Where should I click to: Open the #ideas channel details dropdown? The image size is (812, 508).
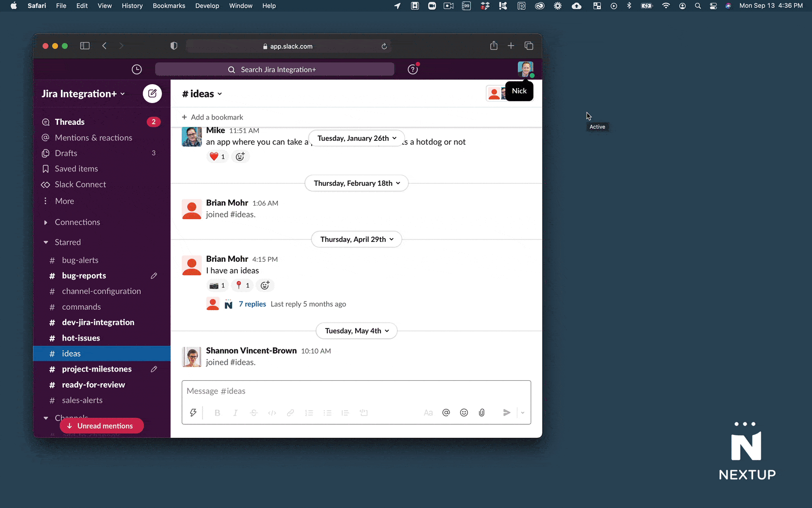coord(202,94)
